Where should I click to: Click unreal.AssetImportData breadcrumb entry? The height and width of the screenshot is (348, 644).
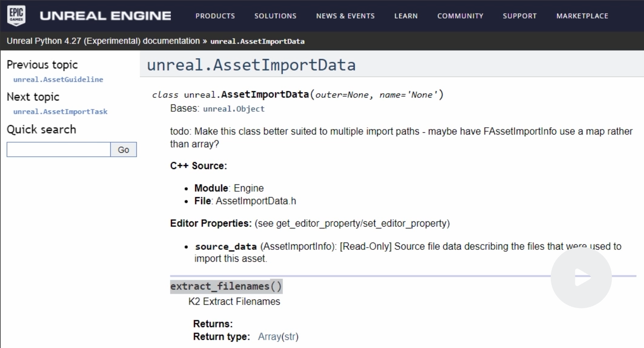tap(258, 42)
